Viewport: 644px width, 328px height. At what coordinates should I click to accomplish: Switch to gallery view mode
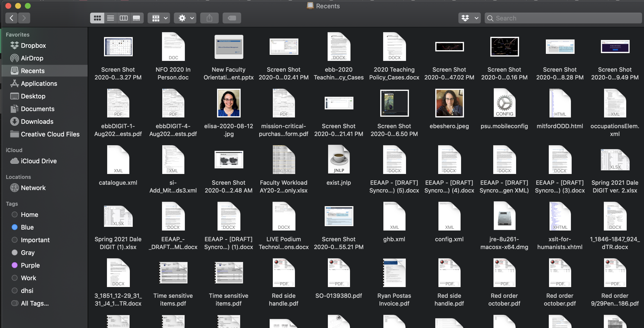137,18
